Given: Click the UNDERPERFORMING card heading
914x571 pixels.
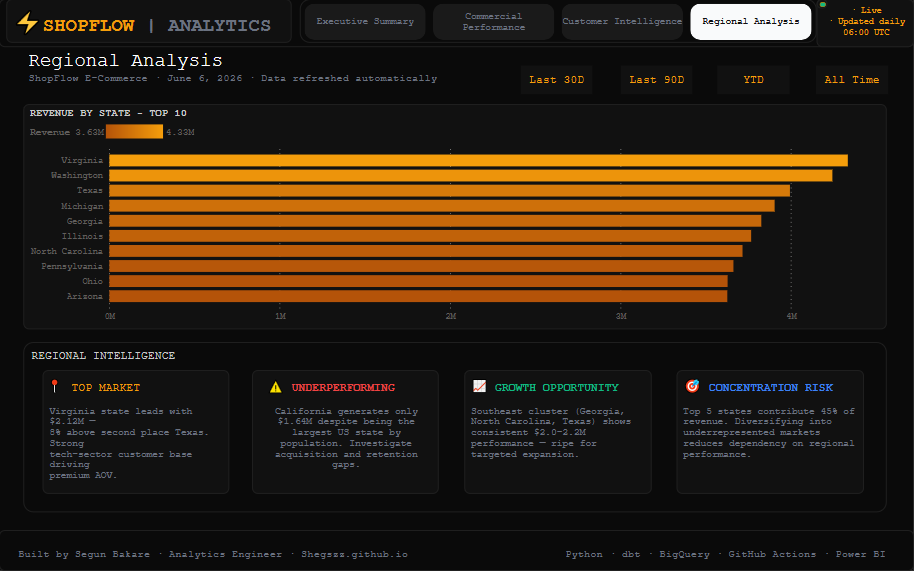Looking at the screenshot, I should point(343,387).
